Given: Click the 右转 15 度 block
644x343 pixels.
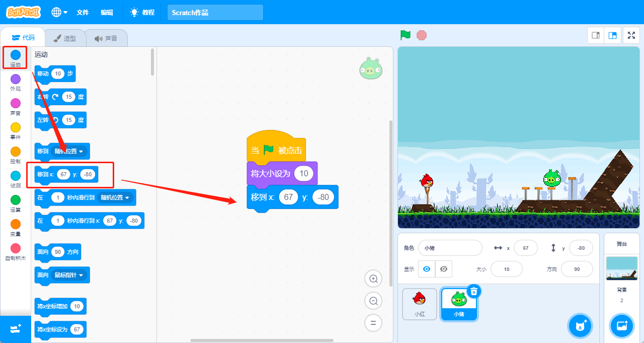Looking at the screenshot, I should pos(60,97).
